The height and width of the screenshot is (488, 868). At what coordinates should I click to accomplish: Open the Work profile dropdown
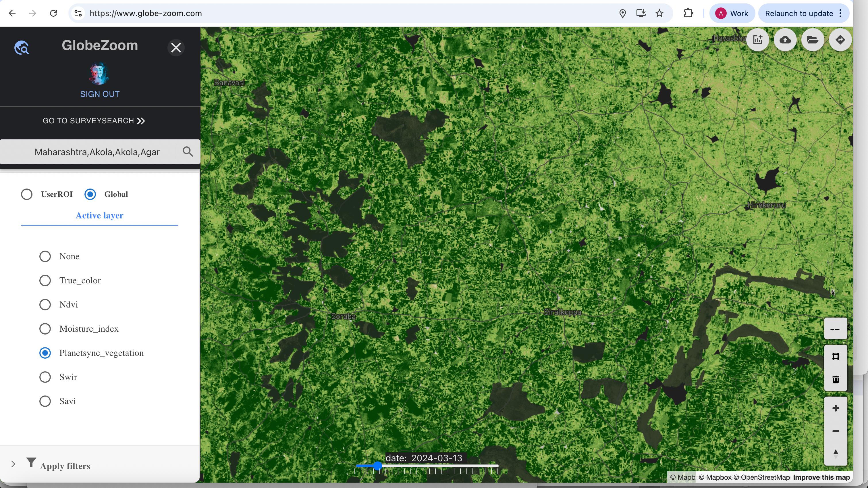coord(732,13)
